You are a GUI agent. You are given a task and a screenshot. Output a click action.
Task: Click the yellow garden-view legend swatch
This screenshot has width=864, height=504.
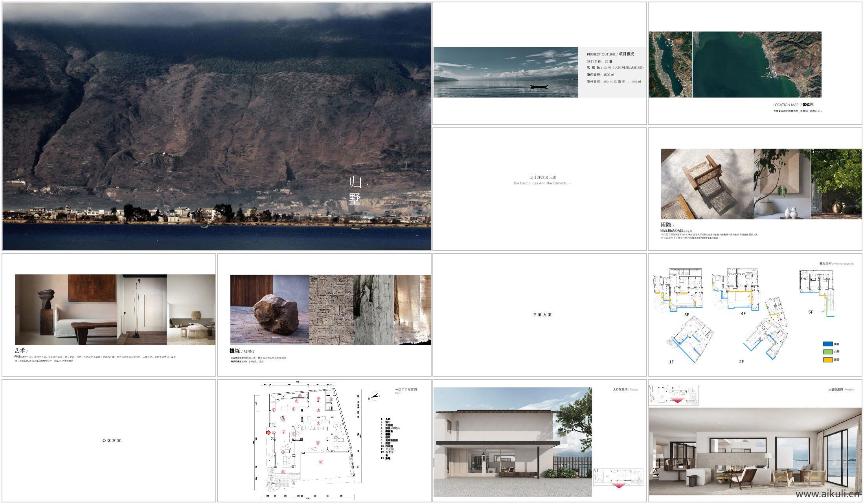click(x=828, y=360)
